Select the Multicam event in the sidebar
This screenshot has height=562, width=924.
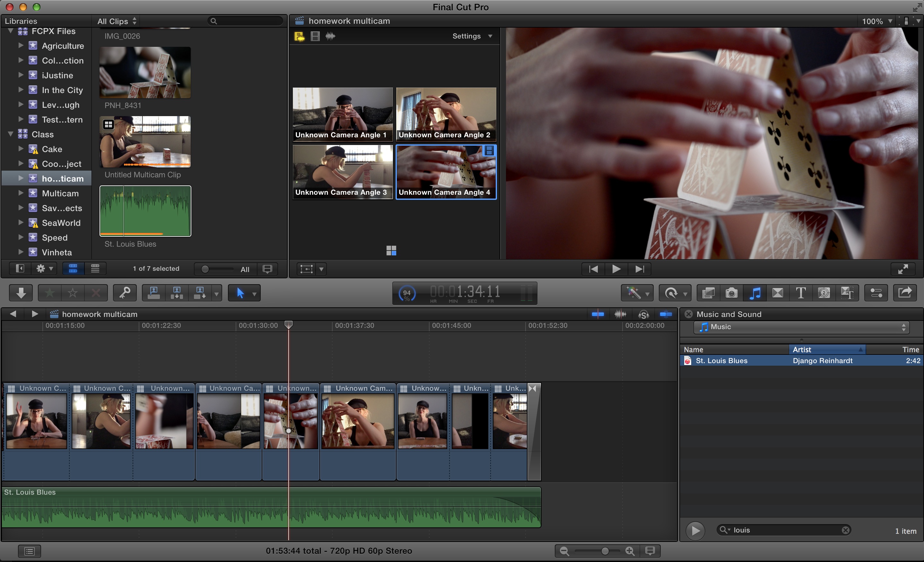60,193
